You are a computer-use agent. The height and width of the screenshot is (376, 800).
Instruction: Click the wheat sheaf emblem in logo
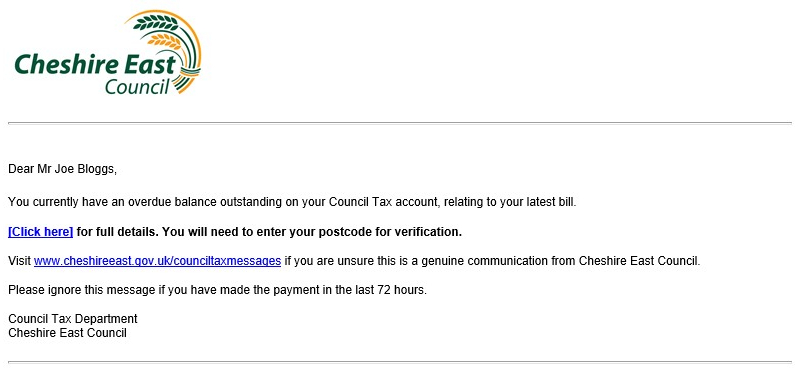[168, 51]
